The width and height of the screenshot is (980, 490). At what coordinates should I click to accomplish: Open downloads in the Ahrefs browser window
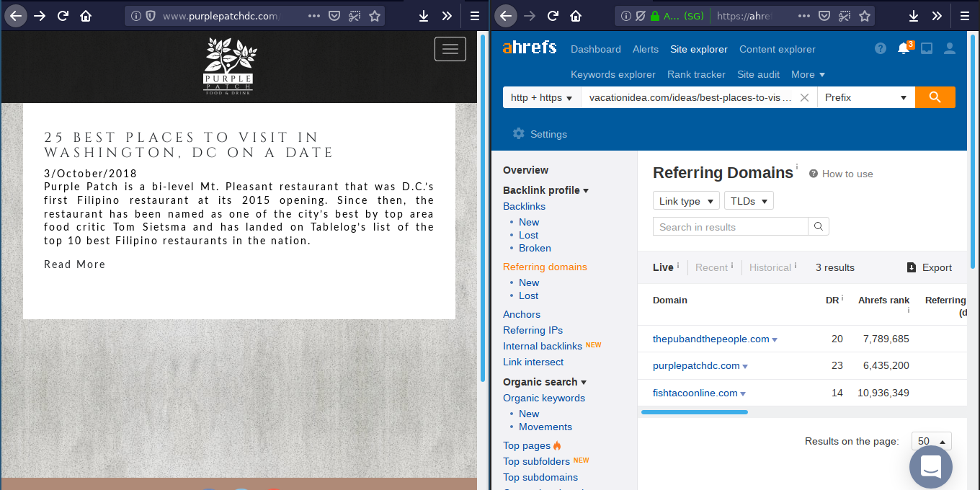tap(914, 16)
